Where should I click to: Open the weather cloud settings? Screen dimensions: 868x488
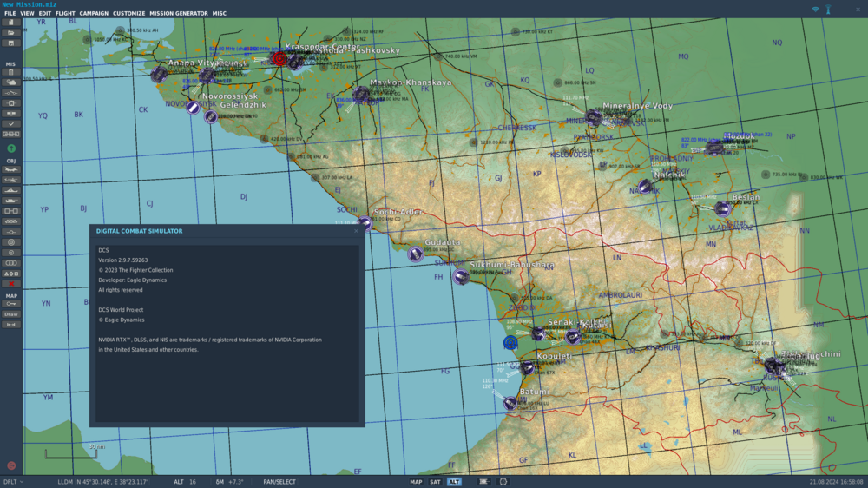click(10, 82)
